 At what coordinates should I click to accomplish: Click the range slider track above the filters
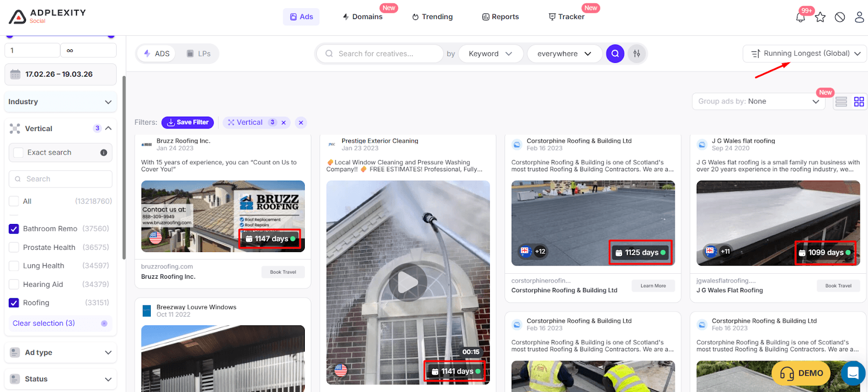(60, 36)
